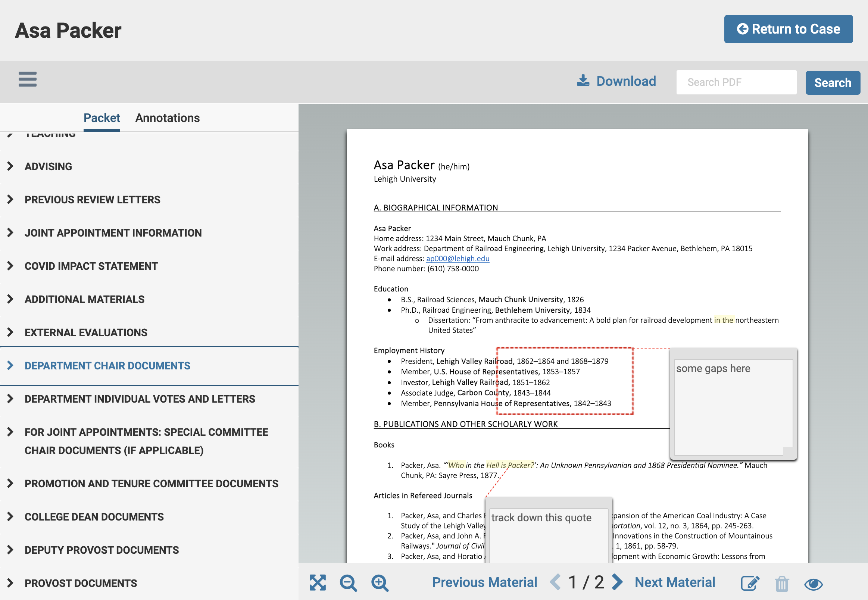Click the trash delete icon

point(782,584)
